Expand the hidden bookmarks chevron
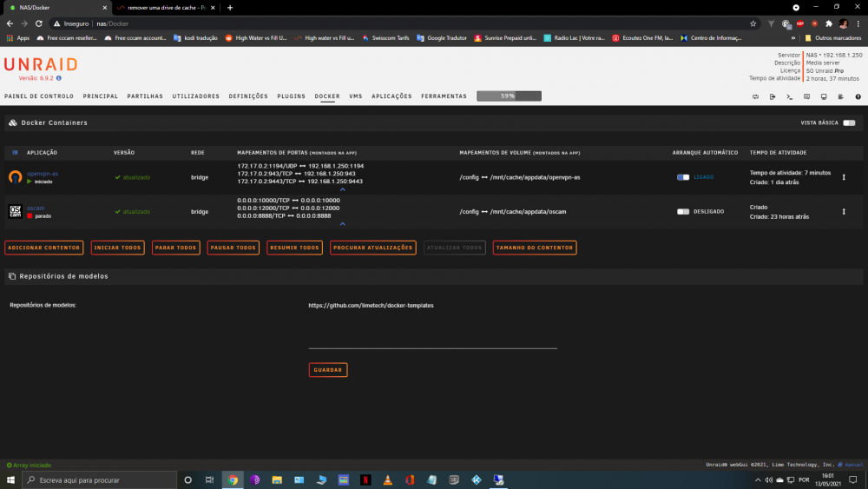 [792, 38]
